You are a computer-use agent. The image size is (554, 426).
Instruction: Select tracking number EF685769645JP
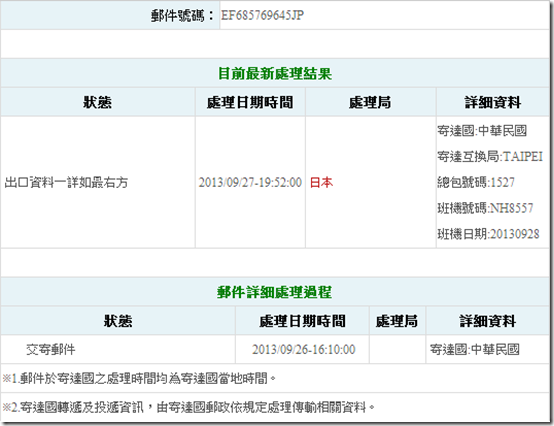(262, 15)
